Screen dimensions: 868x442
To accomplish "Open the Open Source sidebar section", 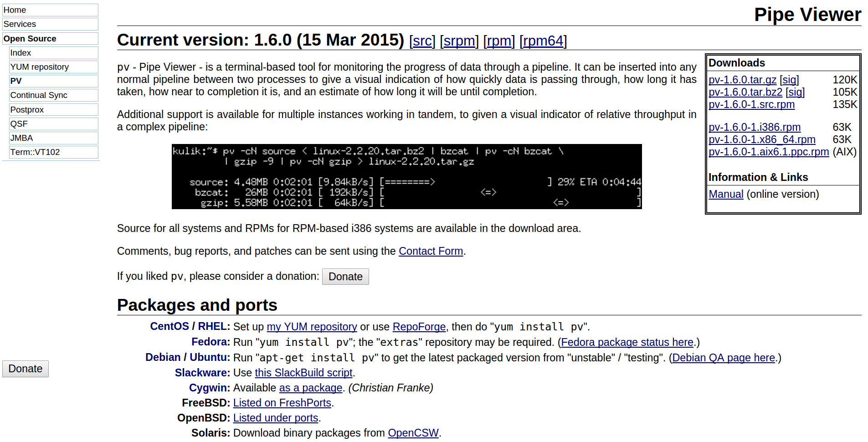I will coord(50,39).
